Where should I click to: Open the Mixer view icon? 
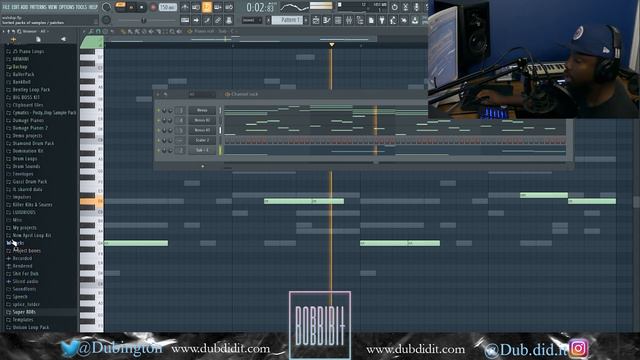tap(349, 20)
